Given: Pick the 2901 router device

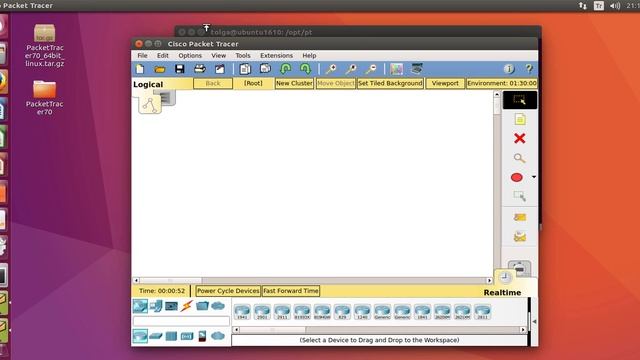Looking at the screenshot, I should 262,312.
